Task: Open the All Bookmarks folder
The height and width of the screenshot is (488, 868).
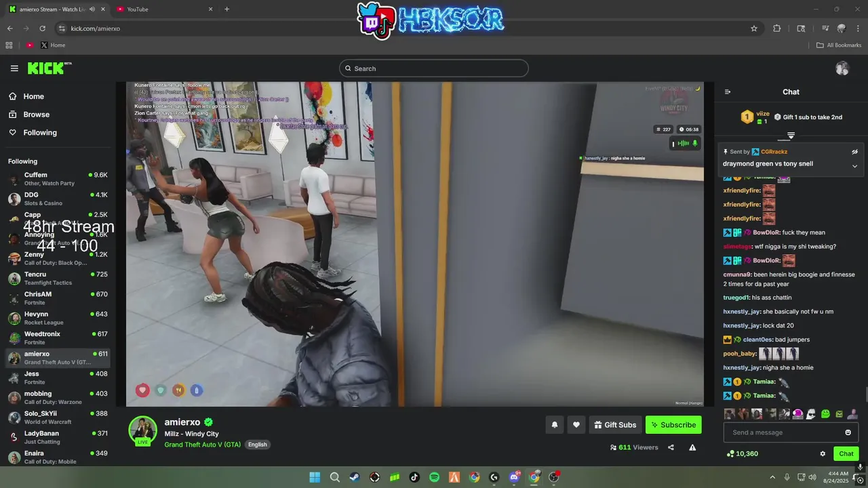Action: [839, 45]
